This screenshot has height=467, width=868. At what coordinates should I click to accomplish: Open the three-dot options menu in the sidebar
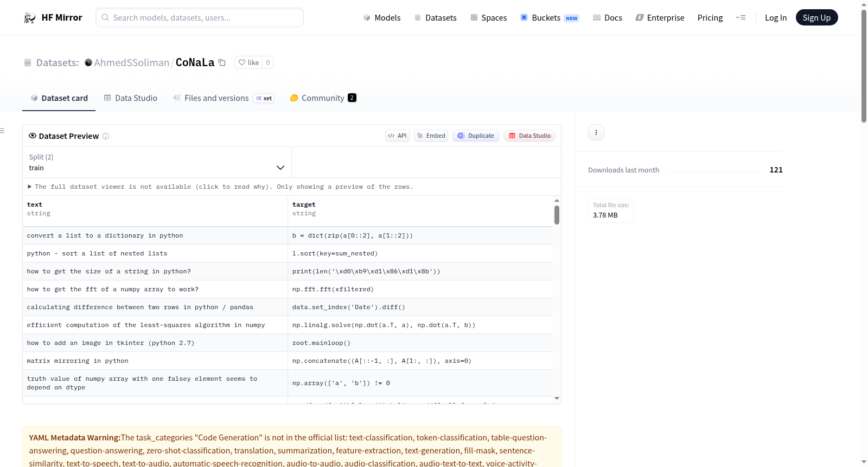coord(596,132)
